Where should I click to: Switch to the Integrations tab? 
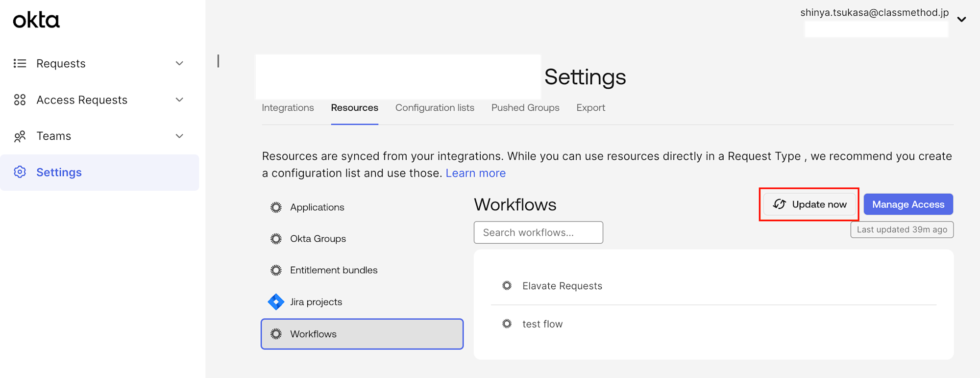pyautogui.click(x=288, y=108)
